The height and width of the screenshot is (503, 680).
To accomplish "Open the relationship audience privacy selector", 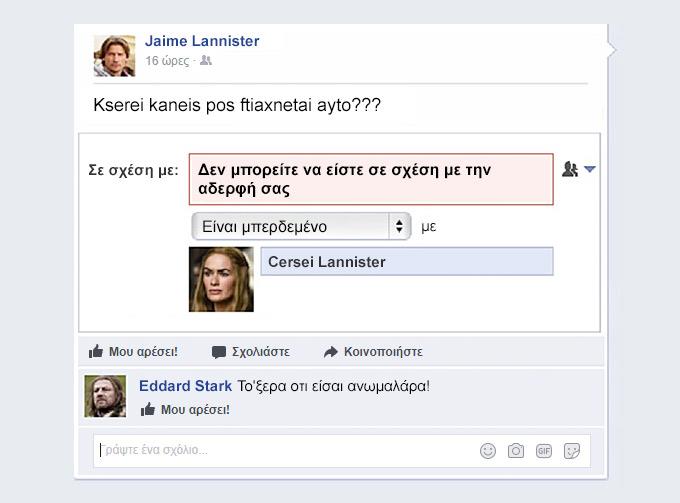I will [578, 170].
